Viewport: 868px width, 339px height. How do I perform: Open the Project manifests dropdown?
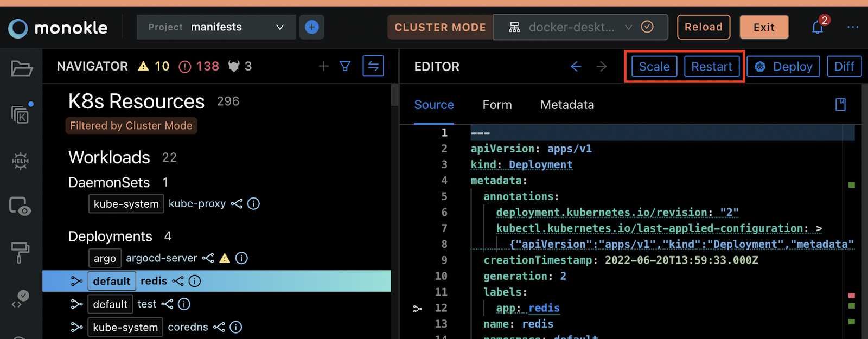coord(216,27)
